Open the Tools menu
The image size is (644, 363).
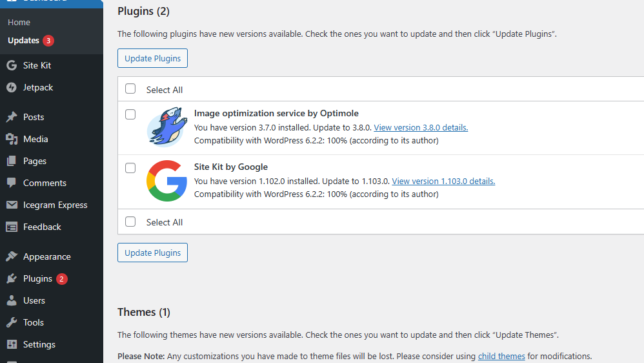pyautogui.click(x=34, y=322)
